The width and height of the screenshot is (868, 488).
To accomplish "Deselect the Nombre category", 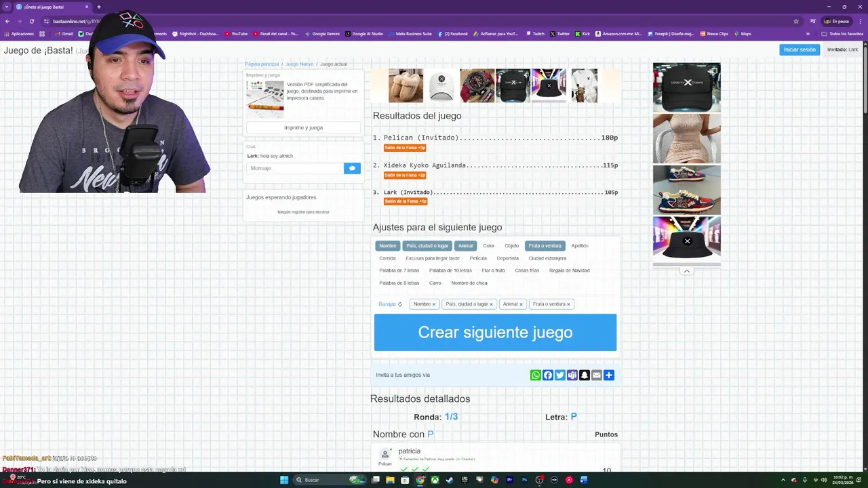I will tap(387, 246).
